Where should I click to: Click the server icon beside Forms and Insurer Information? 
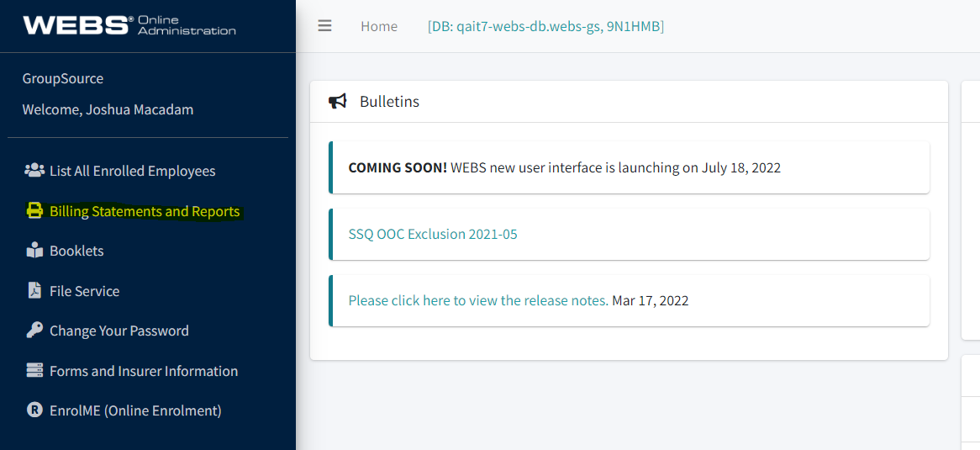coord(34,371)
